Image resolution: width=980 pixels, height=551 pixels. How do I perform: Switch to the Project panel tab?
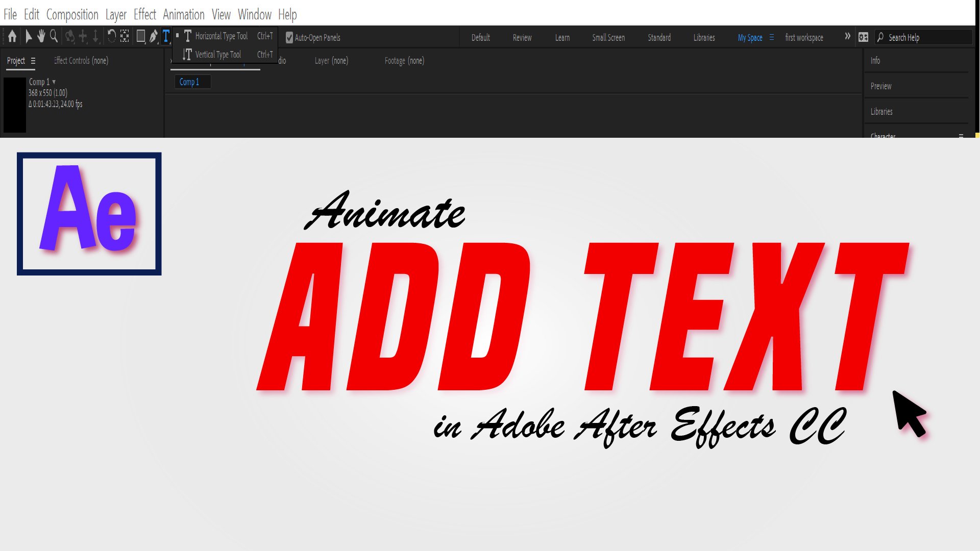(16, 61)
